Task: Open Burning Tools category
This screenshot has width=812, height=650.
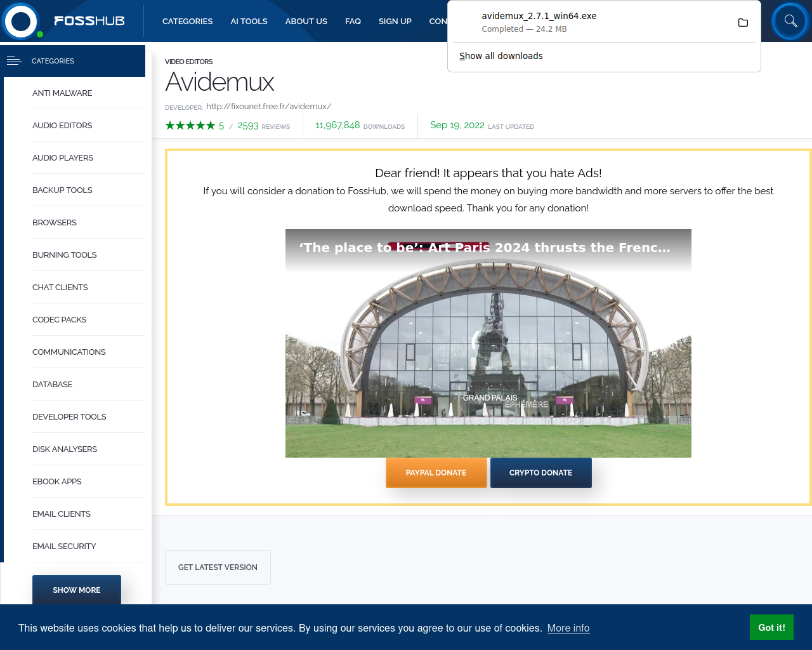Action: (65, 255)
